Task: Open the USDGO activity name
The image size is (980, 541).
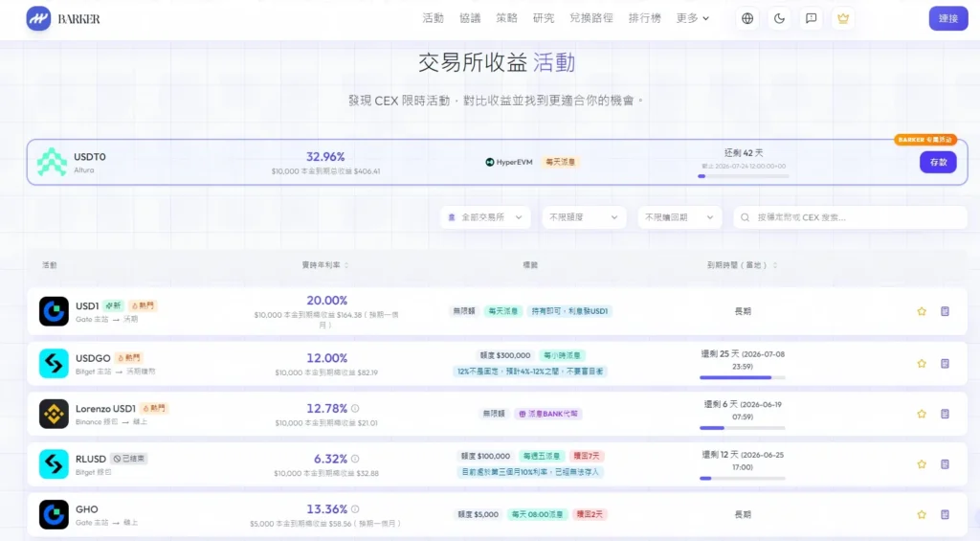Action: [x=93, y=358]
